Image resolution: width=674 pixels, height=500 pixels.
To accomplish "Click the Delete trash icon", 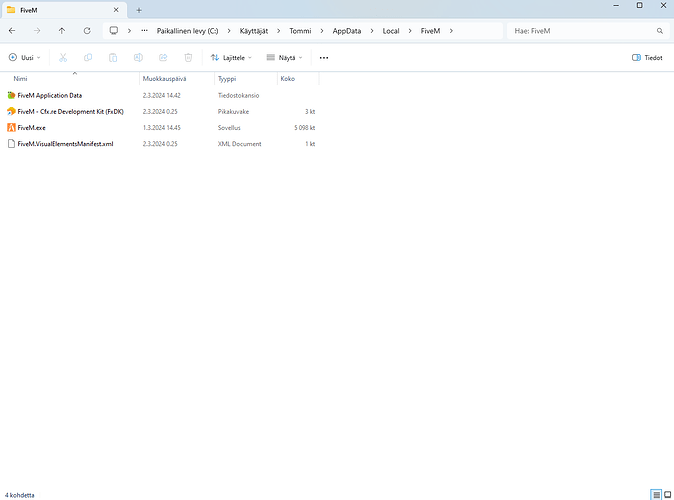I will click(x=188, y=58).
